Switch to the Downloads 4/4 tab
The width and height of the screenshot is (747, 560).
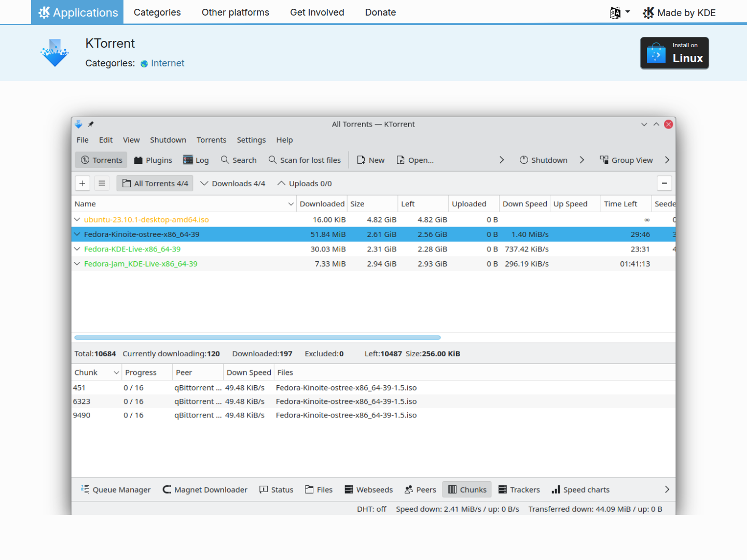point(233,183)
